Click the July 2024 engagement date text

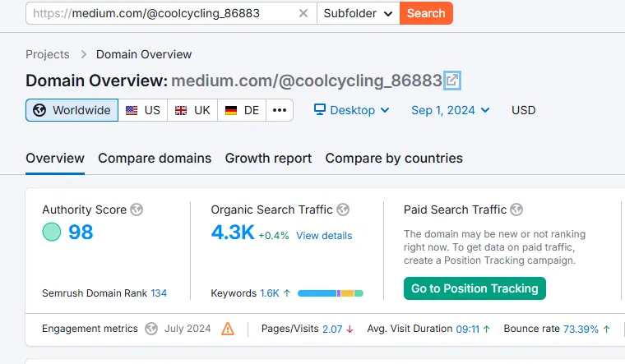(x=187, y=329)
